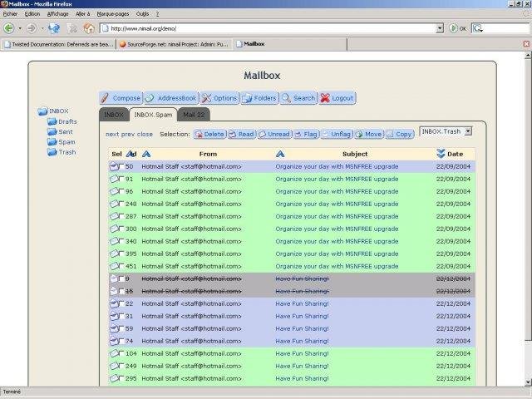This screenshot has width=532, height=399.
Task: Click the Sent folder icon
Action: (x=52, y=131)
